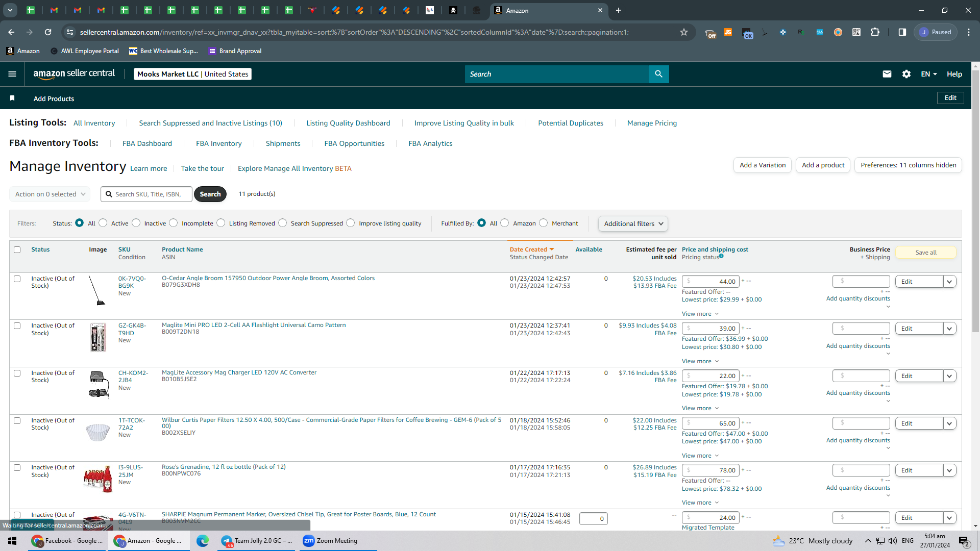This screenshot has height=551, width=980.
Task: Click the price field for O-Cedar Broom
Action: click(710, 282)
